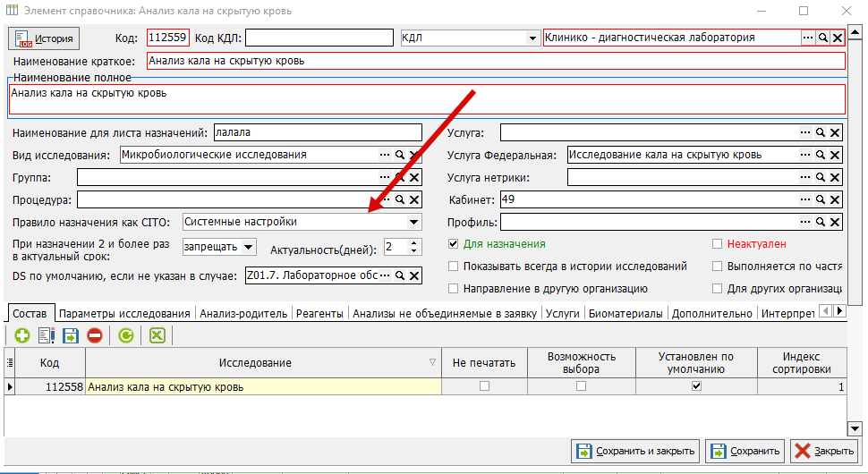Switch to the Реагенты tab

319,314
